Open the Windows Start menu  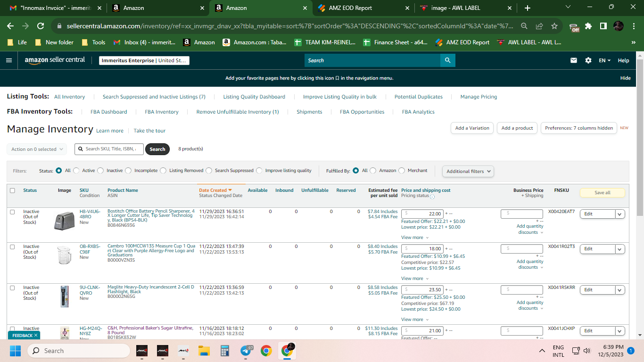pos(16,351)
